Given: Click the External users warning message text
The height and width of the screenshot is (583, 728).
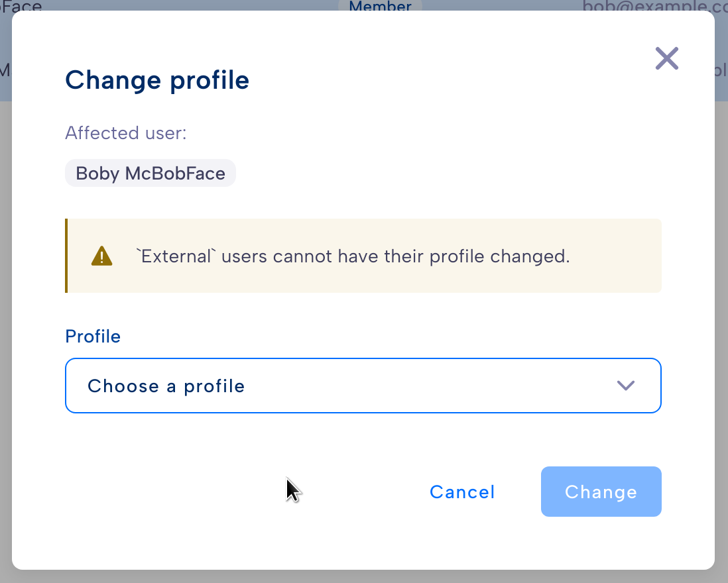Looking at the screenshot, I should (353, 256).
